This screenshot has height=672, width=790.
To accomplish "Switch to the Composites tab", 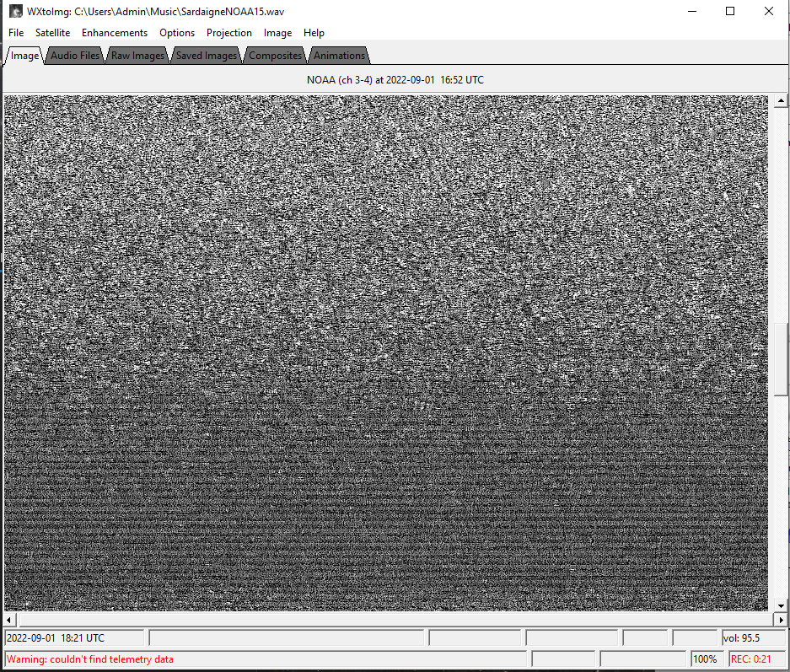I will [275, 56].
